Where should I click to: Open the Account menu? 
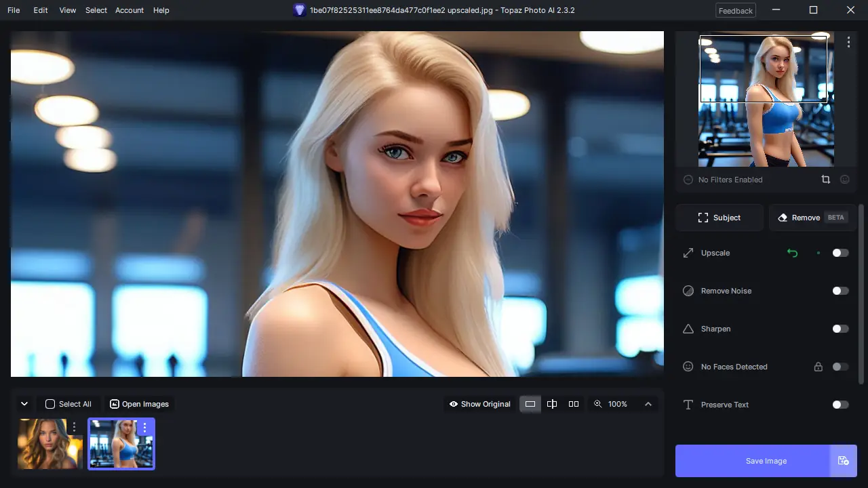[129, 10]
